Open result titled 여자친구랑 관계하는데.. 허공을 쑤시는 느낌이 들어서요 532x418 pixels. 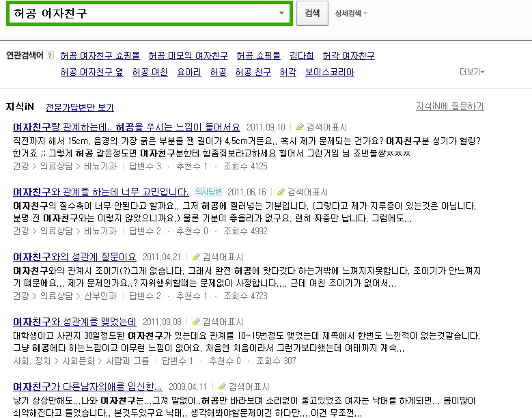pyautogui.click(x=126, y=127)
